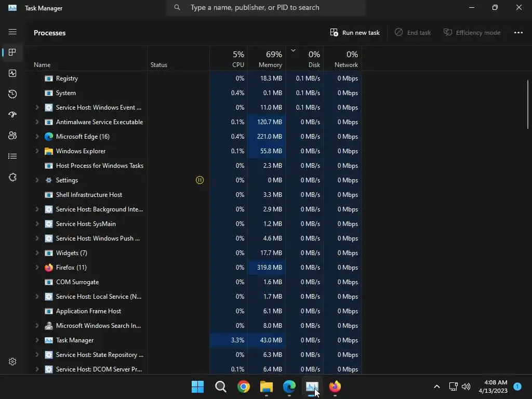Open the Performance page icon
The height and width of the screenshot is (399, 532).
[x=12, y=73]
